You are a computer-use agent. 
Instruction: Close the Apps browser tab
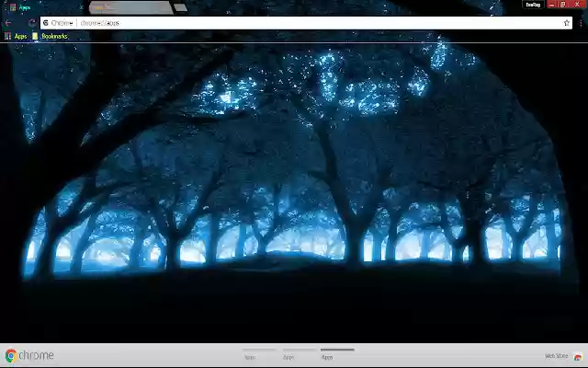(82, 7)
